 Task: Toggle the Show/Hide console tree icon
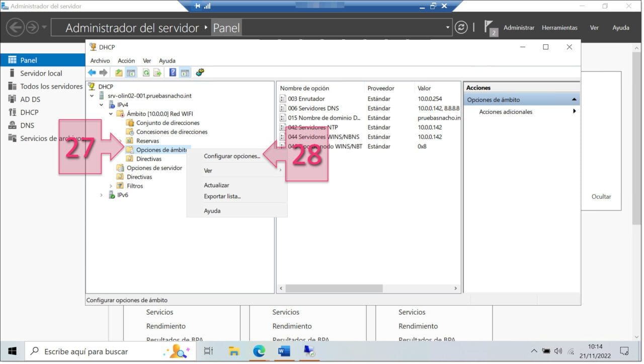tap(131, 72)
